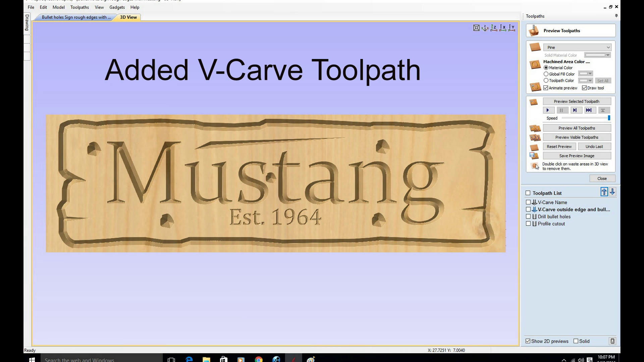
Task: Open the Toolpath Color picker dropdown
Action: pyautogui.click(x=586, y=80)
